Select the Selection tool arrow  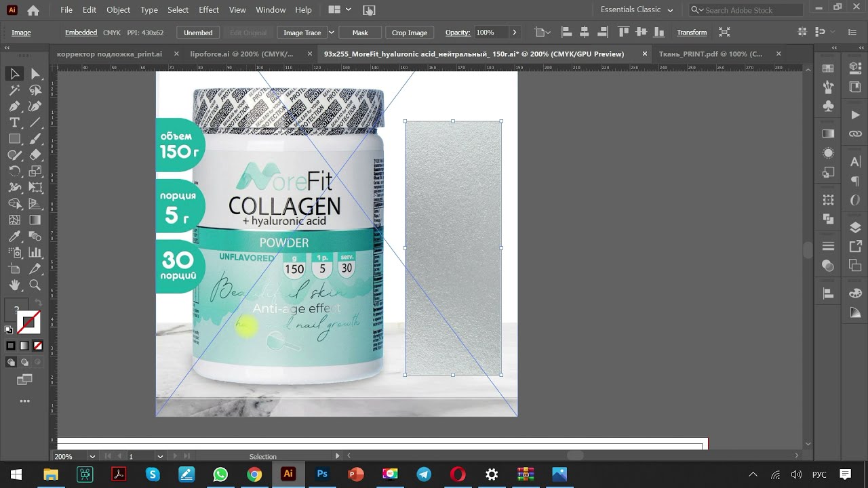pos(14,73)
